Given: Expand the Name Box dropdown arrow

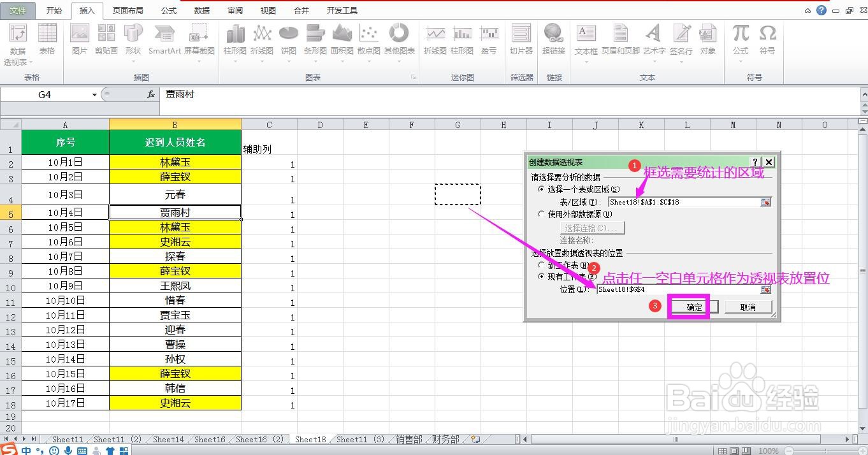Looking at the screenshot, I should [x=94, y=94].
